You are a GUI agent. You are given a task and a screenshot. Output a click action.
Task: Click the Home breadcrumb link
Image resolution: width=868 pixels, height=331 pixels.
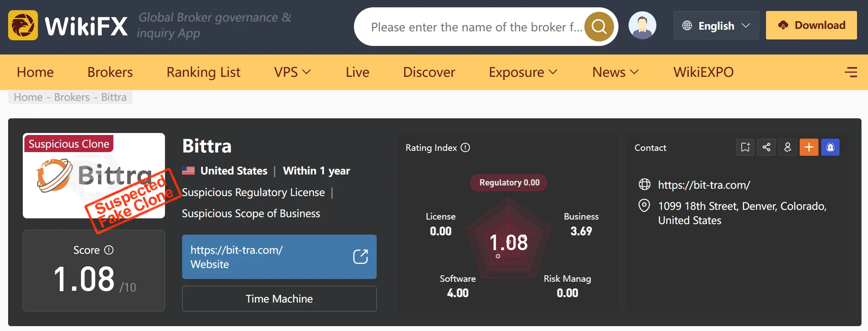click(28, 97)
